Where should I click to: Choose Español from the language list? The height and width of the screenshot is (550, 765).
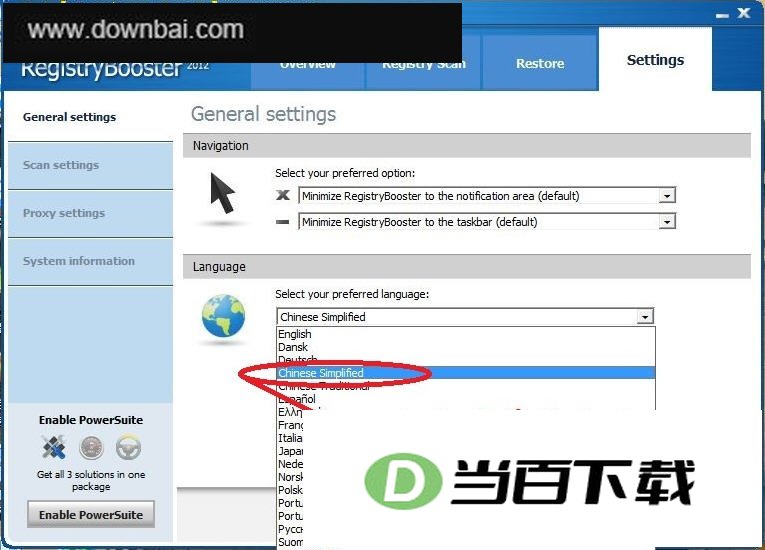click(x=466, y=399)
